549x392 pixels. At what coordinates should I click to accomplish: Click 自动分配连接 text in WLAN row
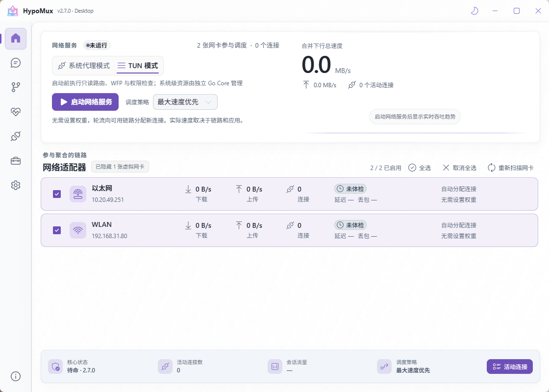(x=459, y=225)
